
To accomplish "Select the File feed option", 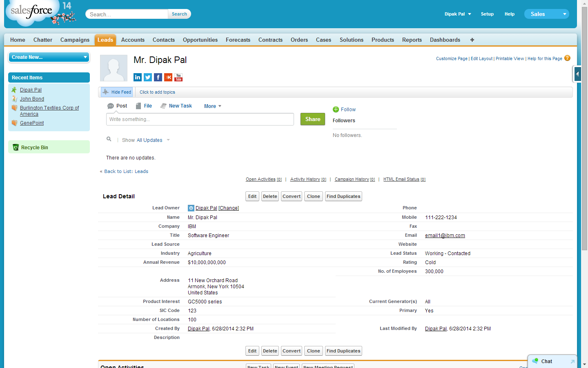I will (144, 106).
